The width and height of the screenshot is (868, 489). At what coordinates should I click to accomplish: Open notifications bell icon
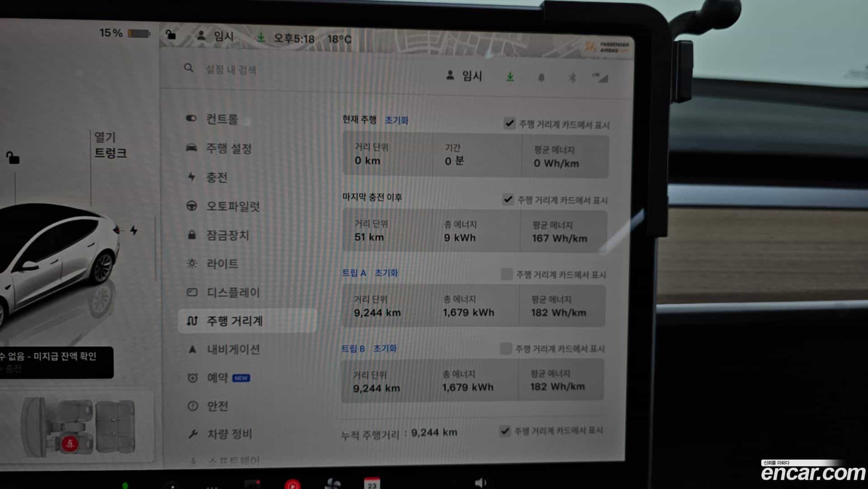(x=541, y=77)
